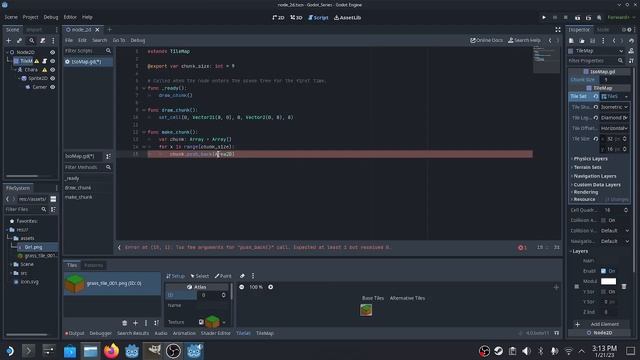Expand the Physics Layers section
This screenshot has width=640, height=360.
point(590,159)
